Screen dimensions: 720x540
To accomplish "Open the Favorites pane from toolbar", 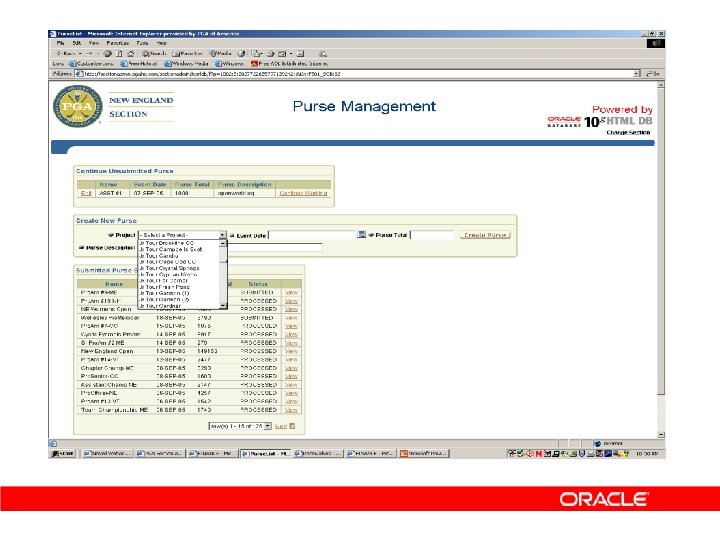I will [x=188, y=54].
